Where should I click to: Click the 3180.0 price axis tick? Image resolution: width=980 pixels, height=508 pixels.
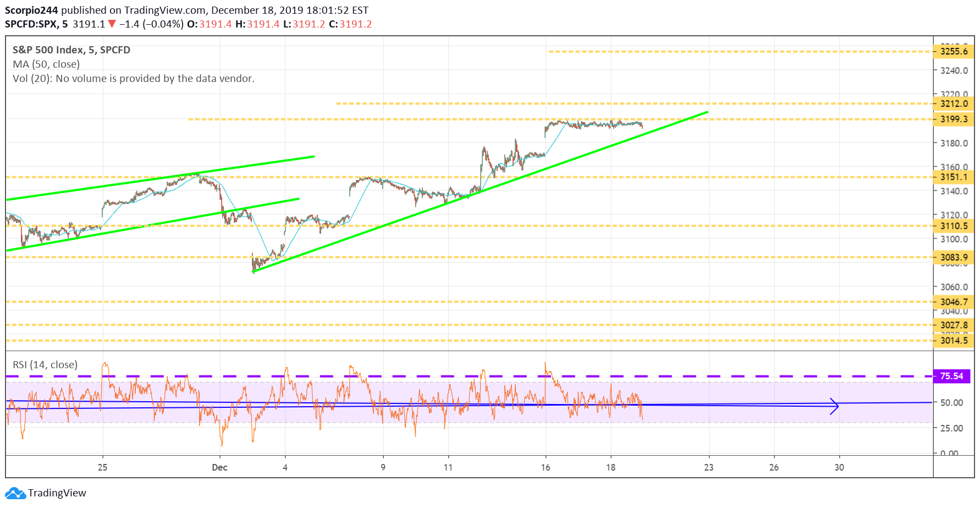(954, 143)
